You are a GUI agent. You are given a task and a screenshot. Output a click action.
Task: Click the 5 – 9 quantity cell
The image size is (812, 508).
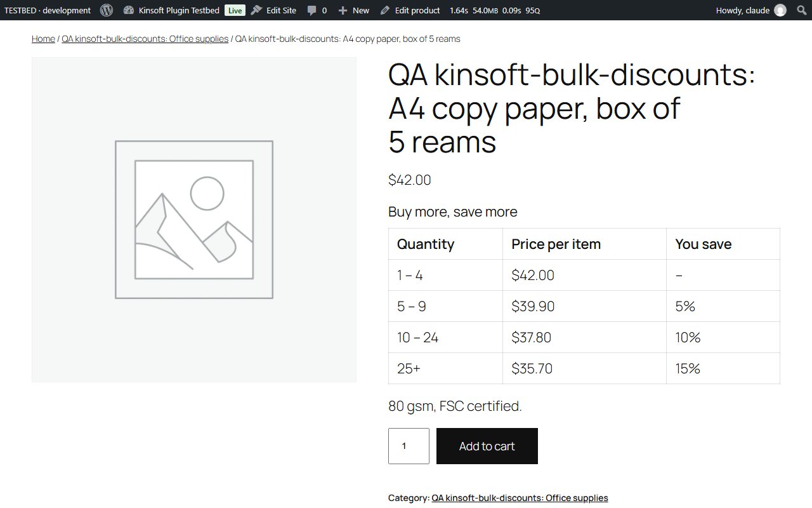[x=445, y=306]
